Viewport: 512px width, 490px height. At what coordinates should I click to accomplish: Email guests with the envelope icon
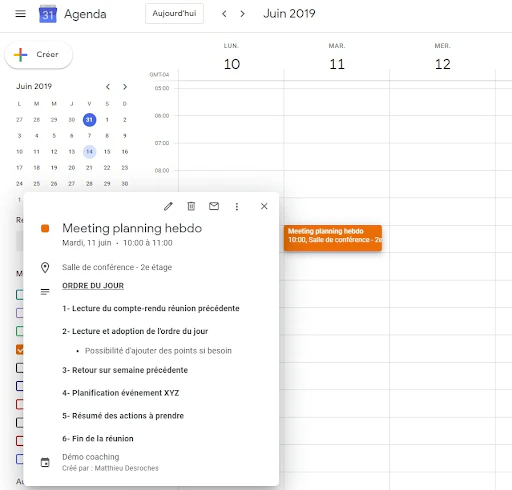click(214, 206)
